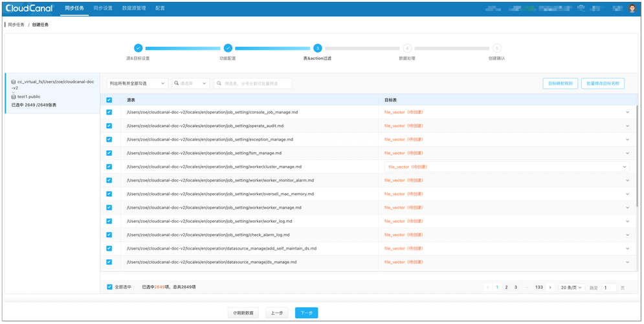
Task: Go to last page 133
Action: click(539, 288)
